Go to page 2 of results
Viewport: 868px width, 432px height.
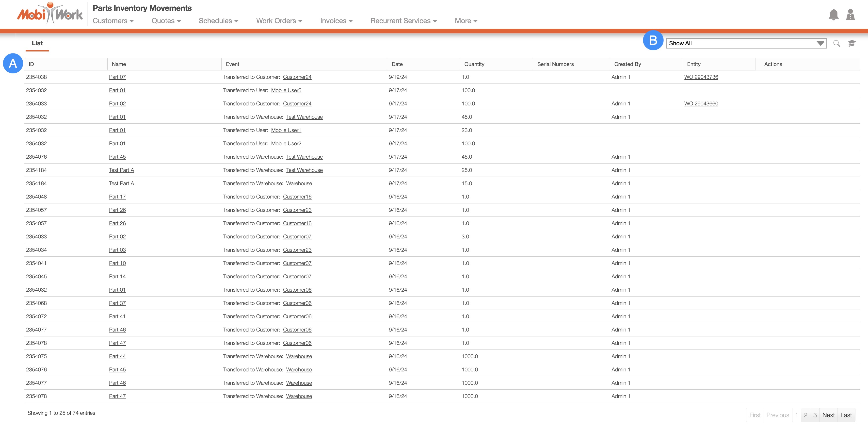coord(805,415)
